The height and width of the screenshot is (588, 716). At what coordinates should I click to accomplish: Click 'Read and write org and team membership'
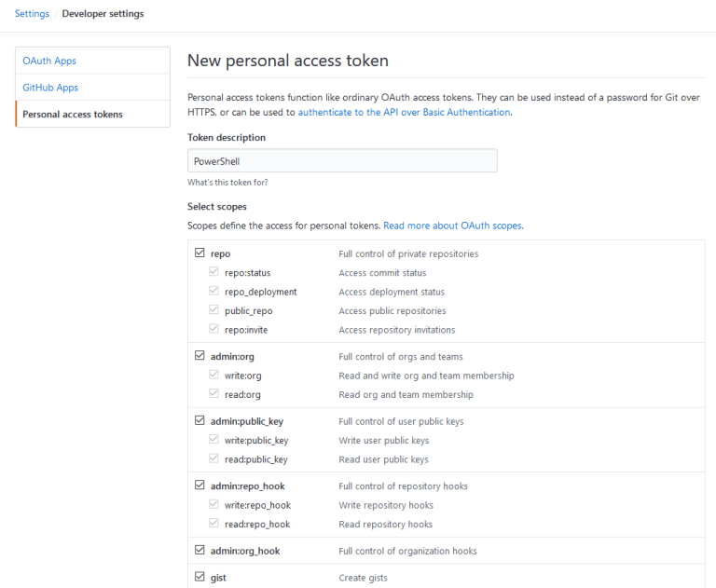pos(426,376)
